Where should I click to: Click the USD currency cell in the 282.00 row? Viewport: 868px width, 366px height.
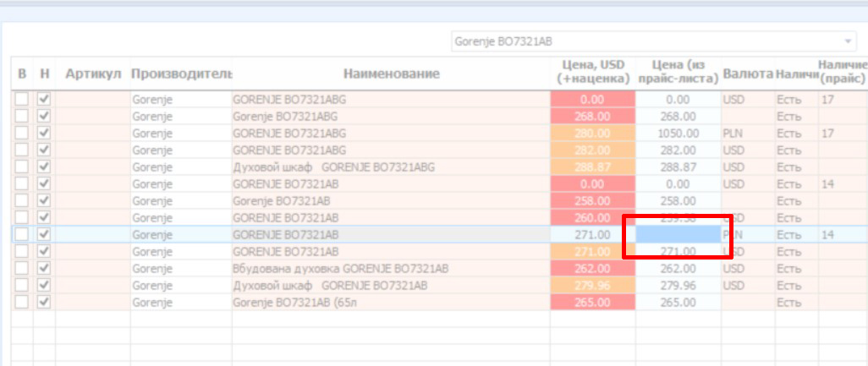747,150
